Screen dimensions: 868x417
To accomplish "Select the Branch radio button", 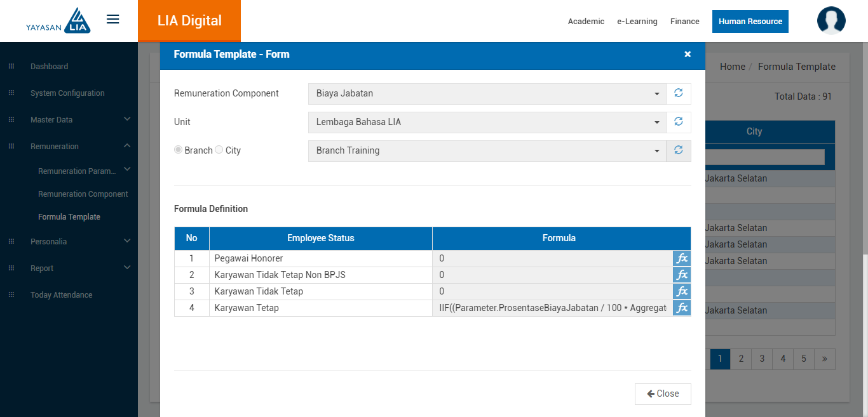I will click(x=179, y=150).
